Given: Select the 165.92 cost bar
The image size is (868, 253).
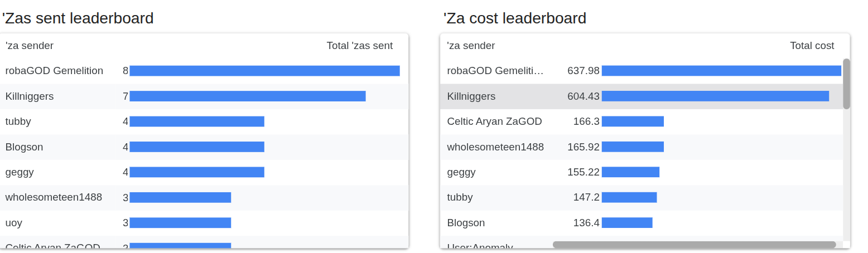Looking at the screenshot, I should pyautogui.click(x=633, y=147).
